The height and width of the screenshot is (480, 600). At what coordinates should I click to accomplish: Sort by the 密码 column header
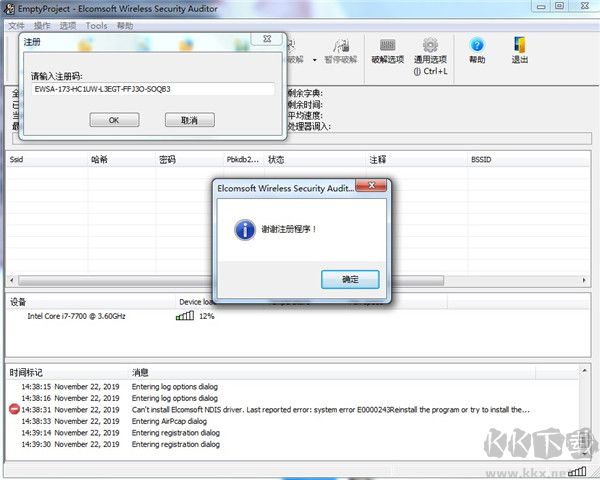point(189,159)
